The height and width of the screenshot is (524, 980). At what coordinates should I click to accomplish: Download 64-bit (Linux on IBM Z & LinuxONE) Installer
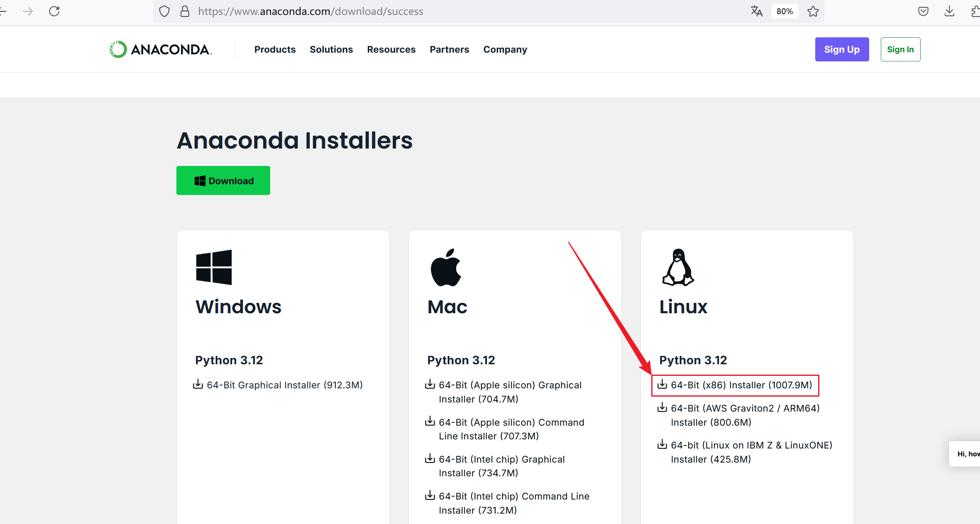[751, 452]
